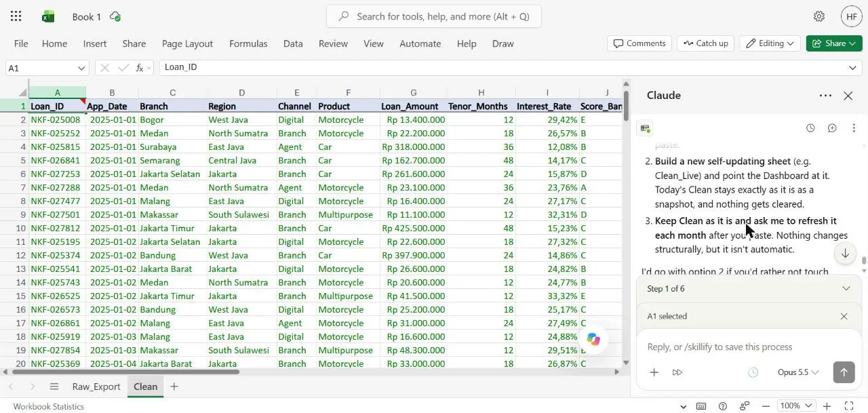The image size is (868, 413).
Task: Click the Catch up button
Action: [x=706, y=43]
